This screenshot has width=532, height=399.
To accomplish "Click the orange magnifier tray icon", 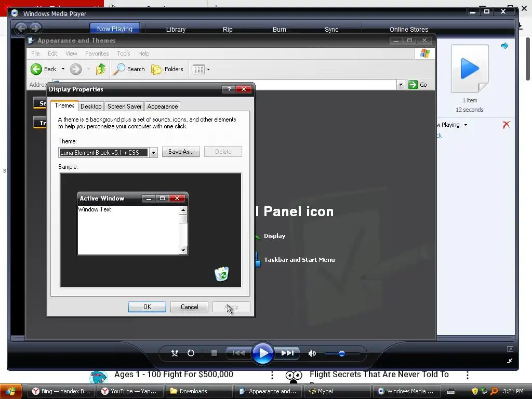I will (494, 391).
